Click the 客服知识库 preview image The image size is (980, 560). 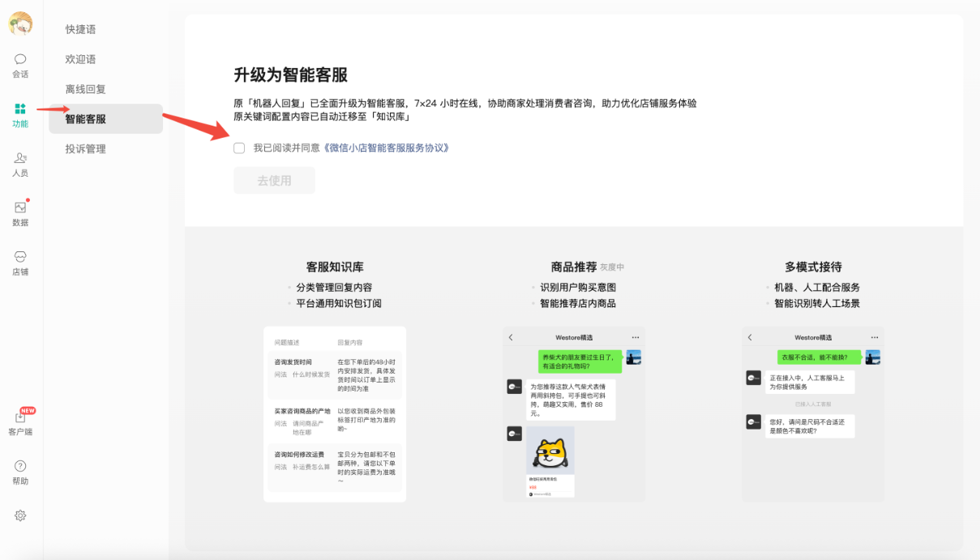coord(335,414)
